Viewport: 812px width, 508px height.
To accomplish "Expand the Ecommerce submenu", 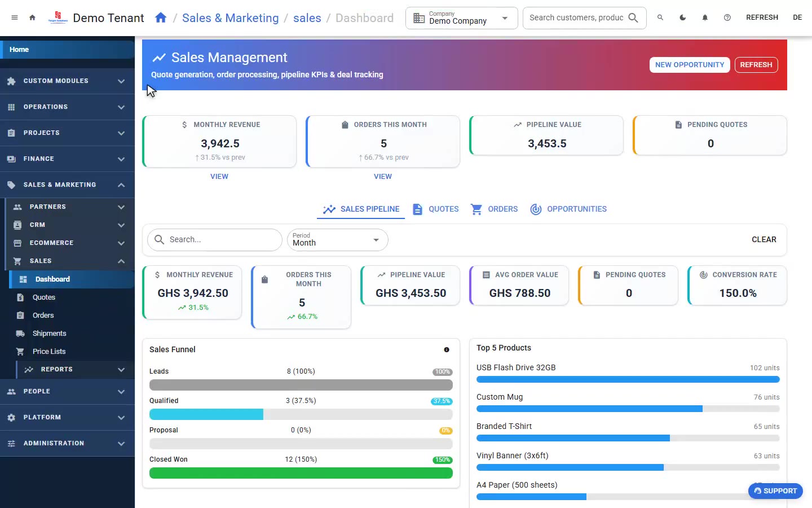I will point(69,243).
